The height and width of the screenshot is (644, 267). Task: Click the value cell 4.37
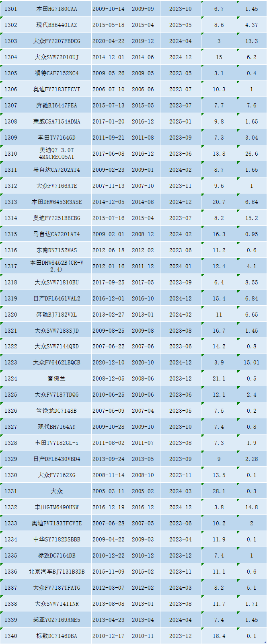click(x=252, y=25)
